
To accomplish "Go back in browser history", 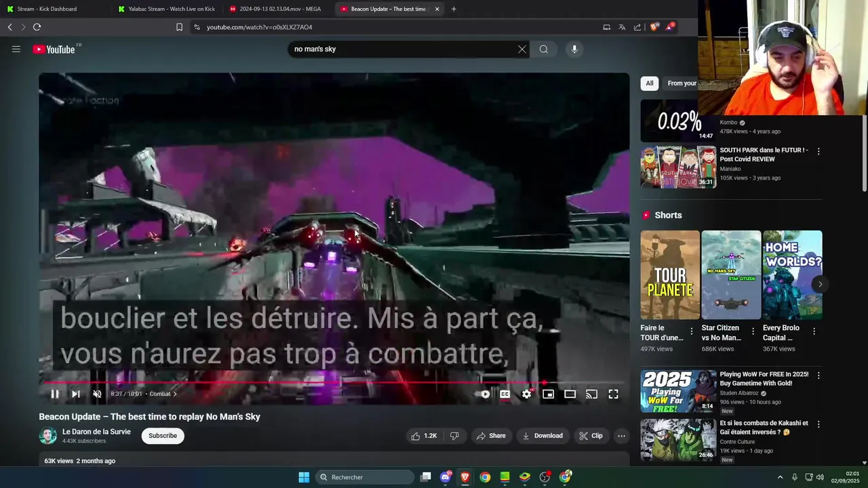I will [10, 27].
